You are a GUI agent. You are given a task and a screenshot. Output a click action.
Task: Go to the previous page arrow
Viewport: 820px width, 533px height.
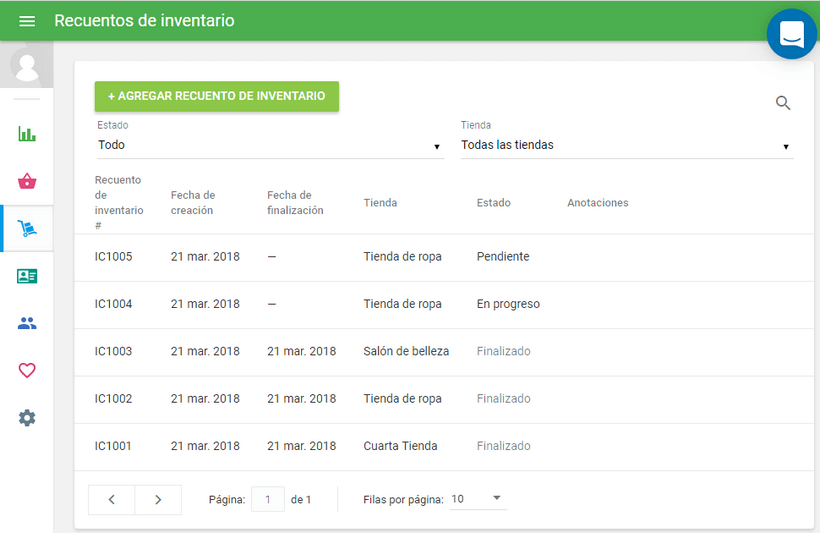click(x=112, y=500)
